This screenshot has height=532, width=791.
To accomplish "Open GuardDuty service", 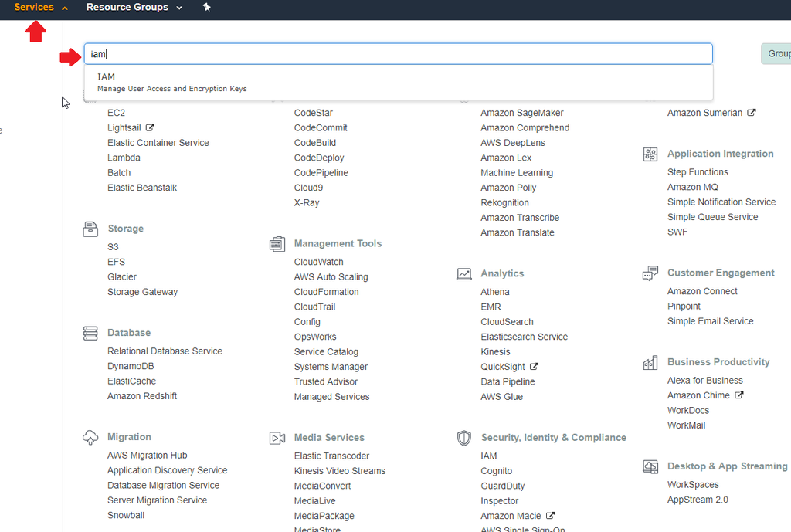I will pyautogui.click(x=502, y=486).
